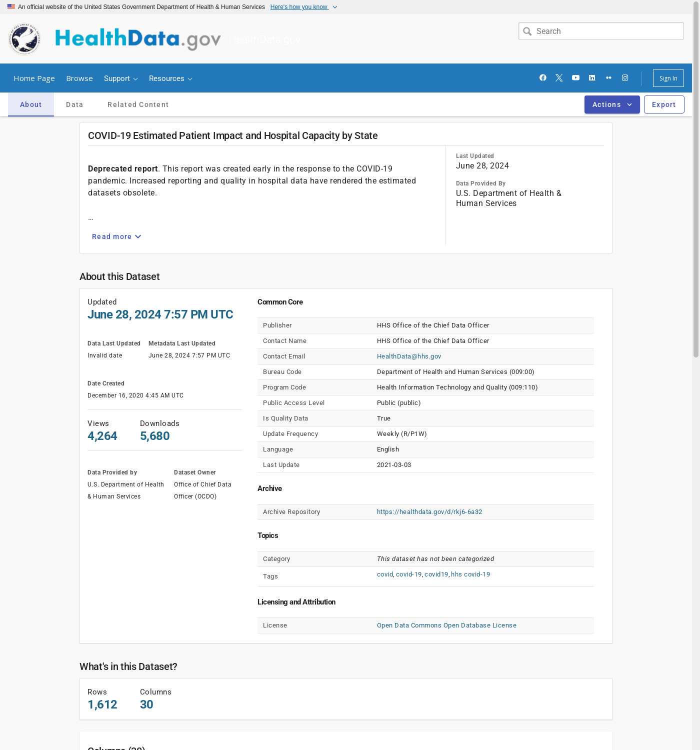This screenshot has width=700, height=750.
Task: Expand "Here's how you know" banner
Action: pos(303,7)
